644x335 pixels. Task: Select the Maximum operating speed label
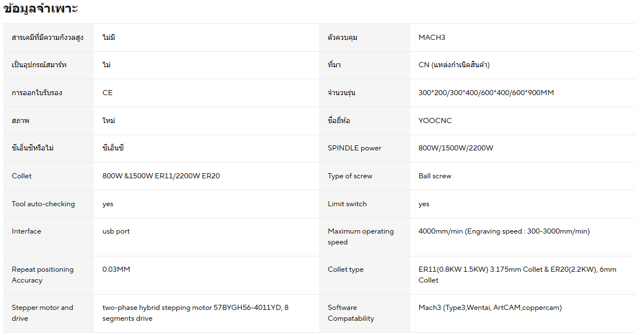click(360, 236)
